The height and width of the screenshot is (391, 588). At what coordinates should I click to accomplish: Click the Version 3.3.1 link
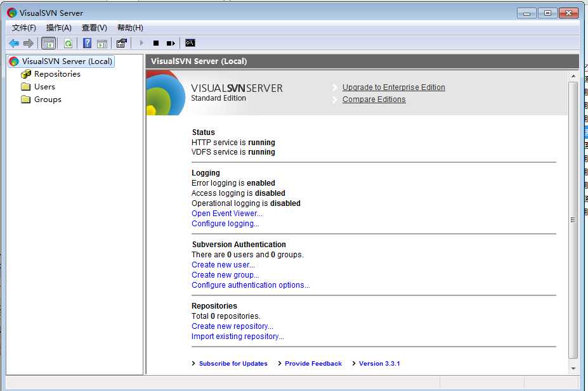pyautogui.click(x=379, y=364)
